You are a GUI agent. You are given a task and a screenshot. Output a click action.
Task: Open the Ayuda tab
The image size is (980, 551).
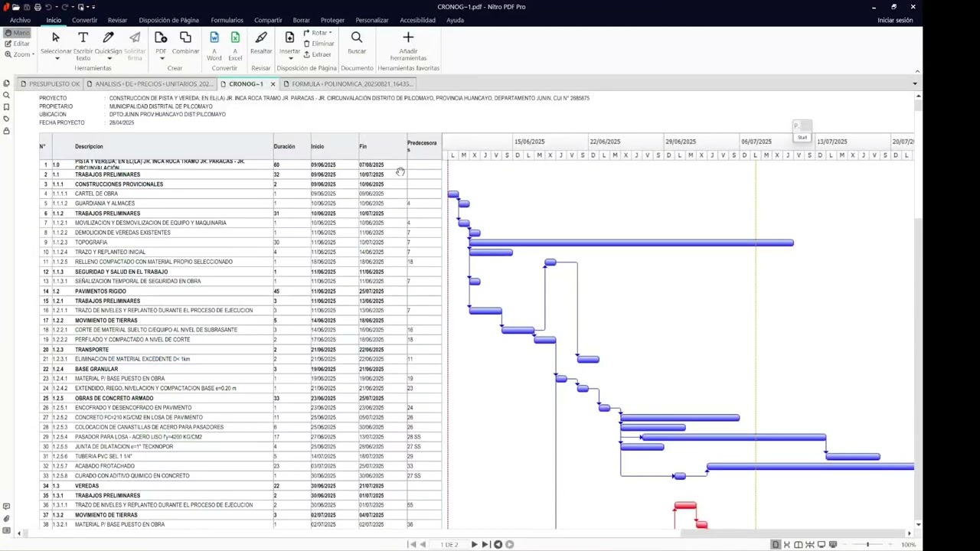click(455, 20)
